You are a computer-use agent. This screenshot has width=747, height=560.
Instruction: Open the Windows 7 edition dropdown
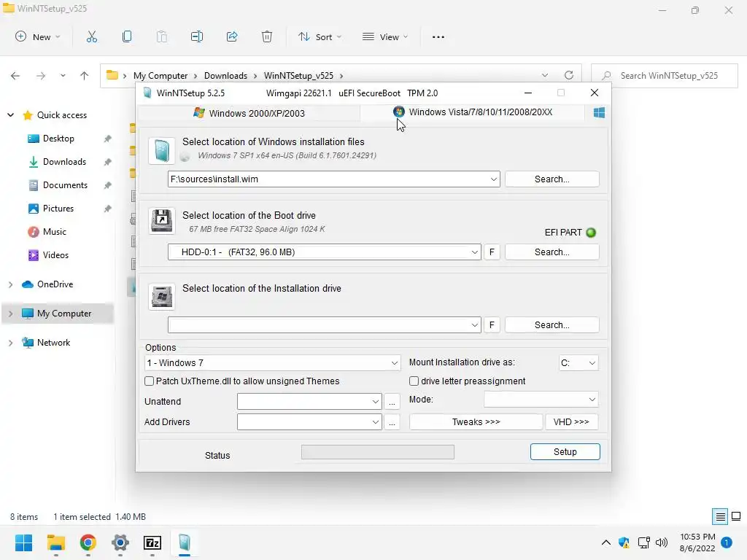tap(395, 363)
